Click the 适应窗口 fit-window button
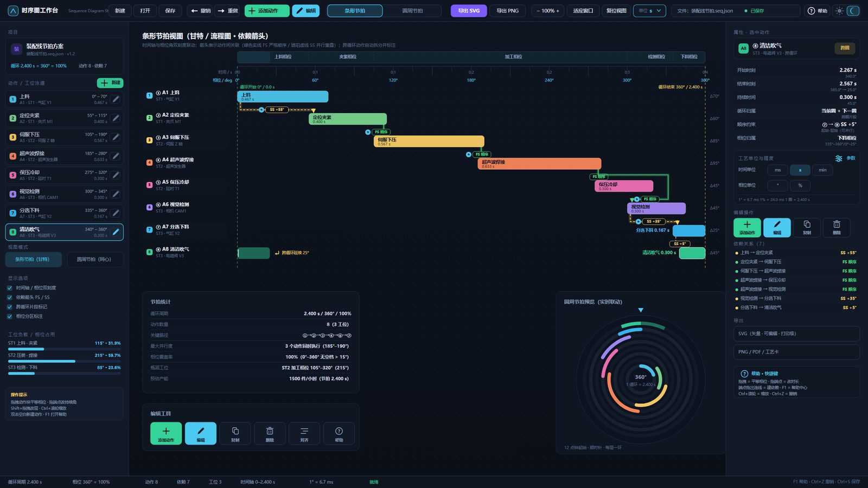This screenshot has width=868, height=488. tap(583, 11)
